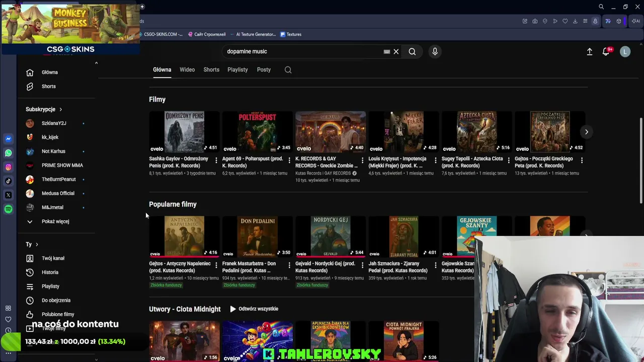The width and height of the screenshot is (644, 362).
Task: Open TikTok in the browser sidebar
Action: (8, 181)
